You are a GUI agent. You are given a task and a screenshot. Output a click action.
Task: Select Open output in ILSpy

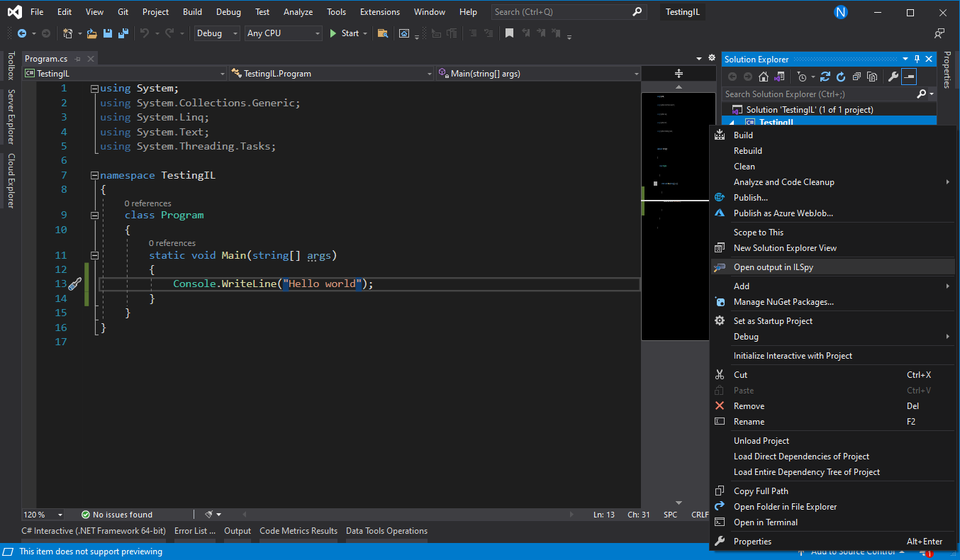832,267
